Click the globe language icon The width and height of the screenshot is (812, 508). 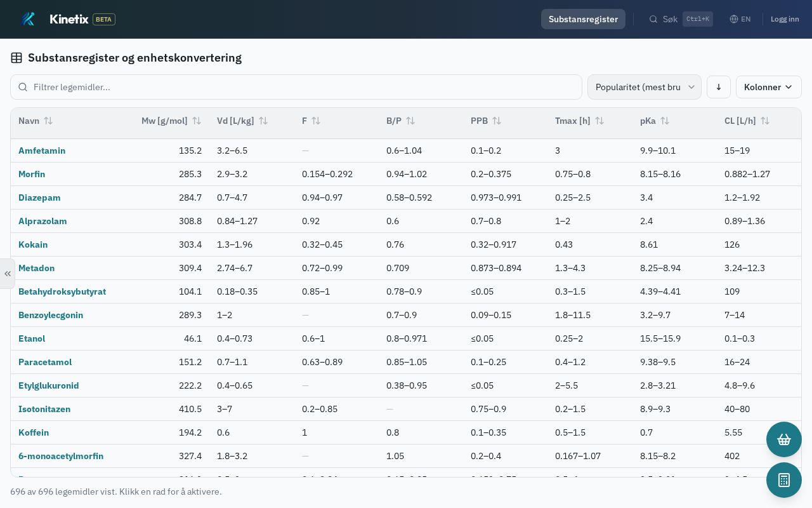(734, 19)
